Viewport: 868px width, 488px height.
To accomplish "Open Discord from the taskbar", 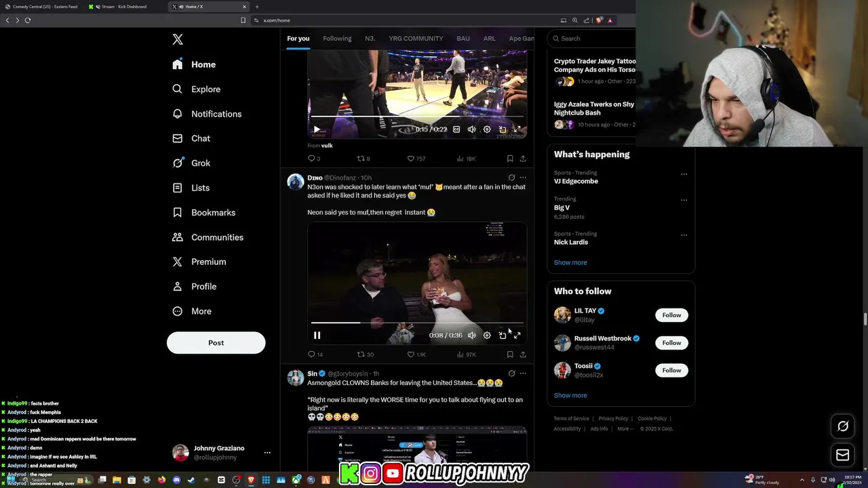I will tap(176, 480).
